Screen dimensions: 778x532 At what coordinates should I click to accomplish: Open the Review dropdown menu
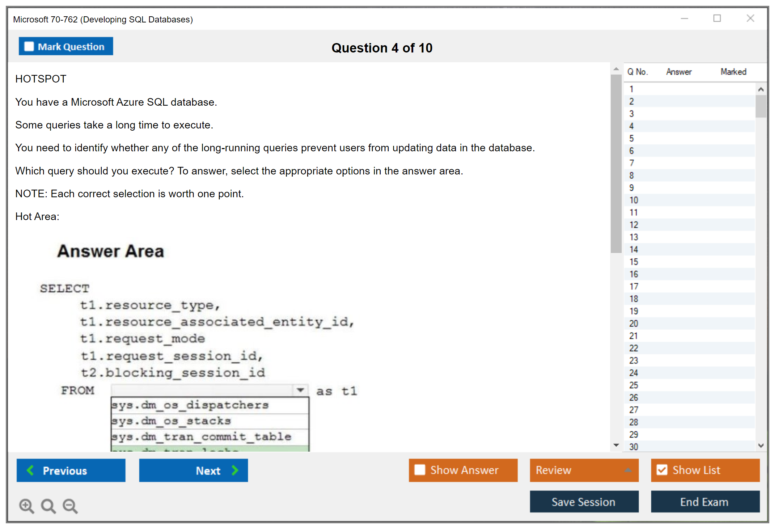coord(628,470)
